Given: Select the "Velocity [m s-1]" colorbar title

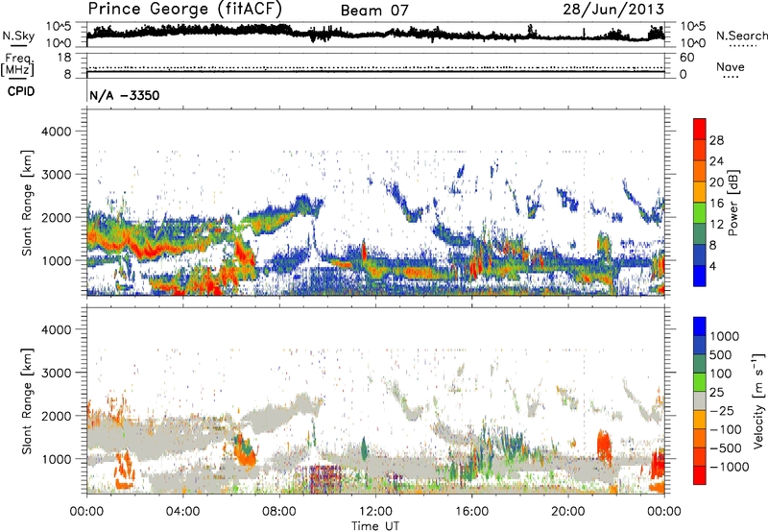Looking at the screenshot, I should (x=758, y=400).
